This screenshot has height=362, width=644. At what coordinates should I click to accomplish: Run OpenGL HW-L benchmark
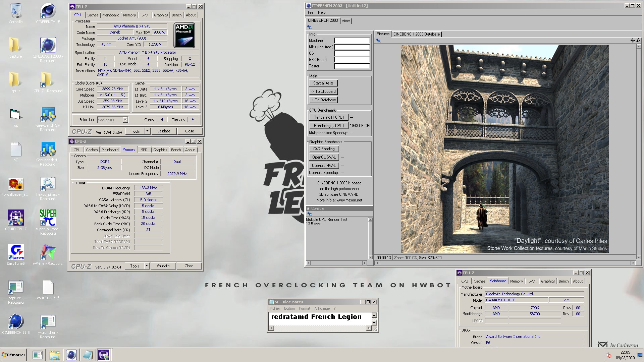[324, 166]
